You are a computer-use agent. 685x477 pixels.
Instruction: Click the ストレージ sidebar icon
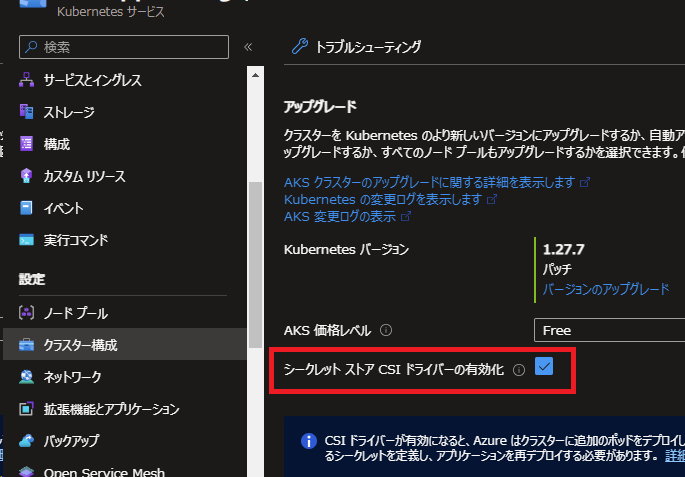pyautogui.click(x=27, y=112)
